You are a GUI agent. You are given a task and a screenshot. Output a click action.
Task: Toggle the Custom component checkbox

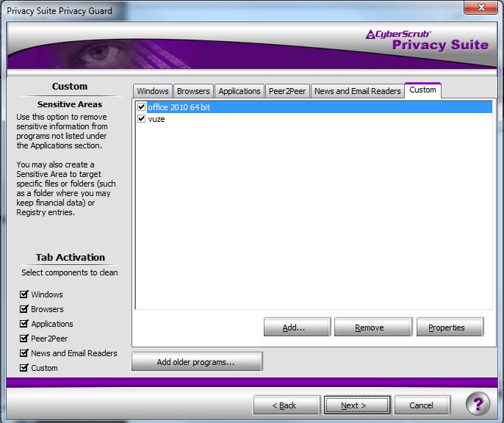click(x=24, y=368)
